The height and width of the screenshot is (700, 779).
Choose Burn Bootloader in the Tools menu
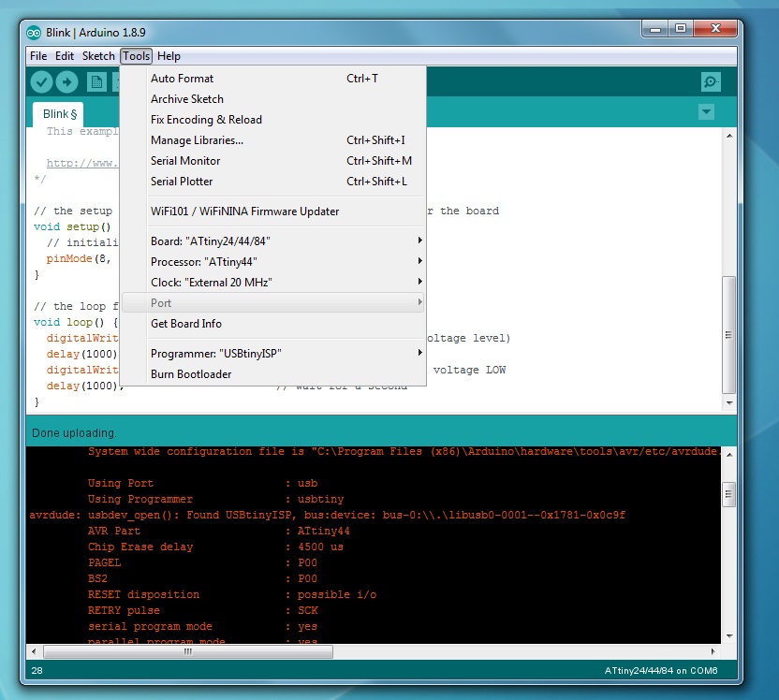tap(191, 374)
